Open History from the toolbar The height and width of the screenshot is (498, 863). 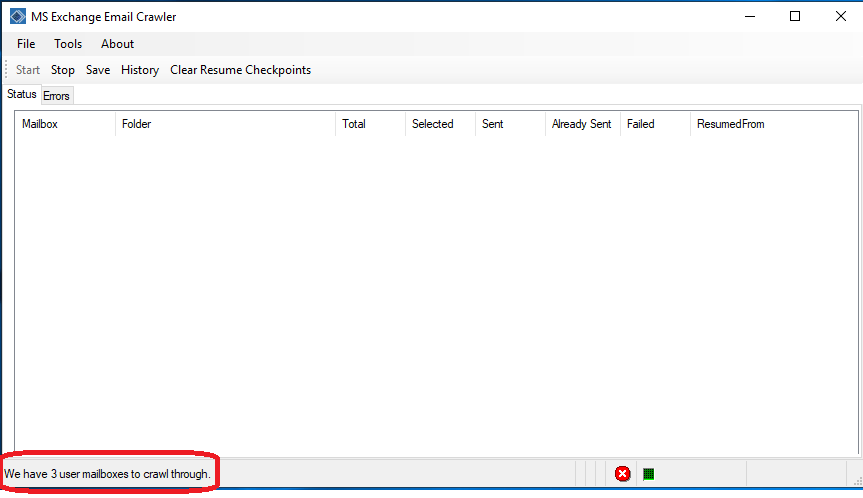tap(140, 70)
